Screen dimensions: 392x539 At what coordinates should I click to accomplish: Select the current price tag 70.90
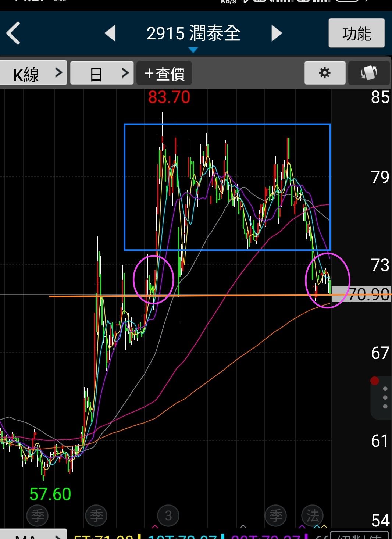pyautogui.click(x=362, y=294)
